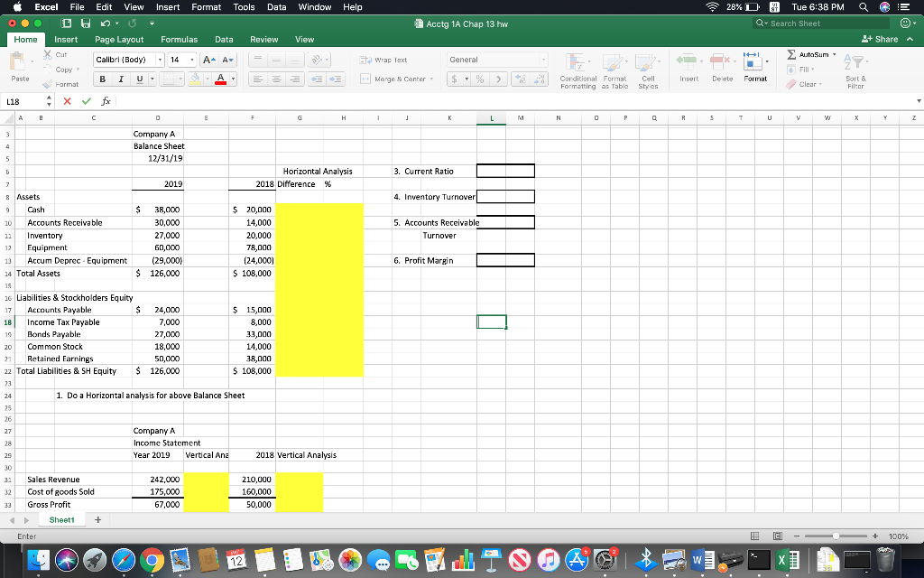
Task: Select the Italic formatting icon
Action: point(122,79)
